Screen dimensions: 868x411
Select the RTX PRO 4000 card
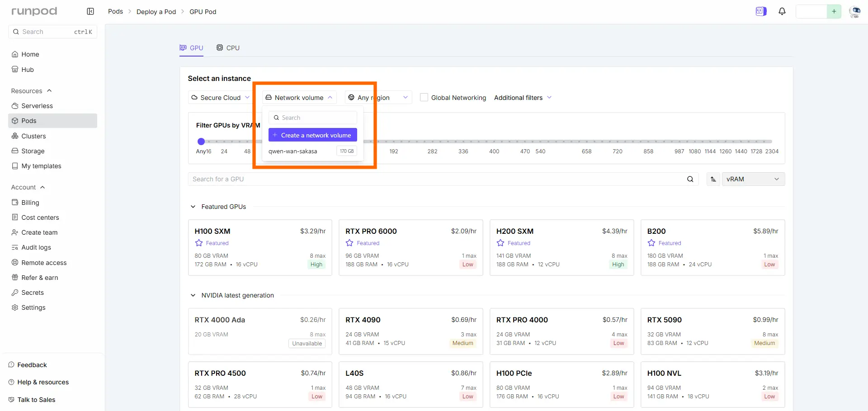point(561,331)
